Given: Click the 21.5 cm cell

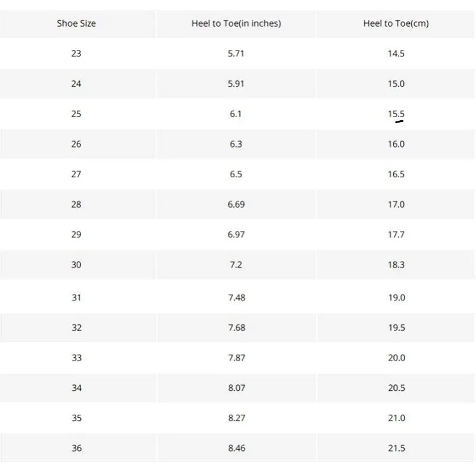Looking at the screenshot, I should tap(396, 448).
